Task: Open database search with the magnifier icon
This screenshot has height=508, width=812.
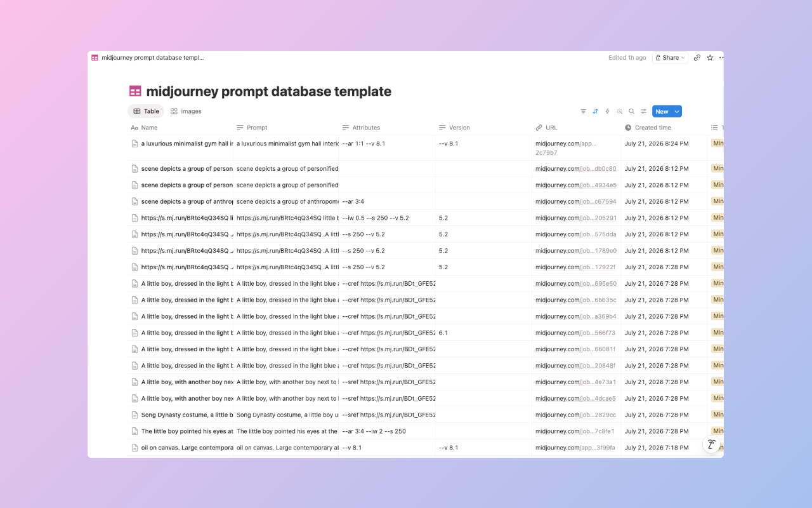Action: click(631, 111)
